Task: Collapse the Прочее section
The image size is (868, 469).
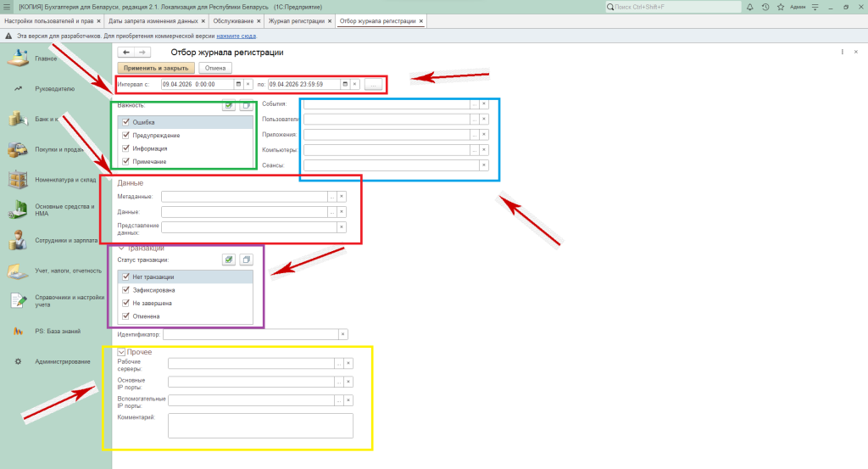Action: pyautogui.click(x=122, y=352)
